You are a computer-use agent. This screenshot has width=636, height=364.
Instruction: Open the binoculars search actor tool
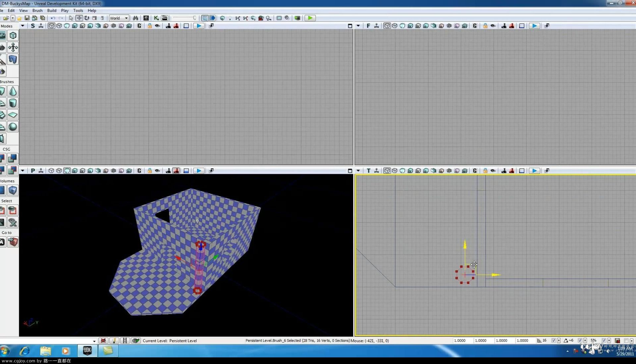tap(135, 18)
